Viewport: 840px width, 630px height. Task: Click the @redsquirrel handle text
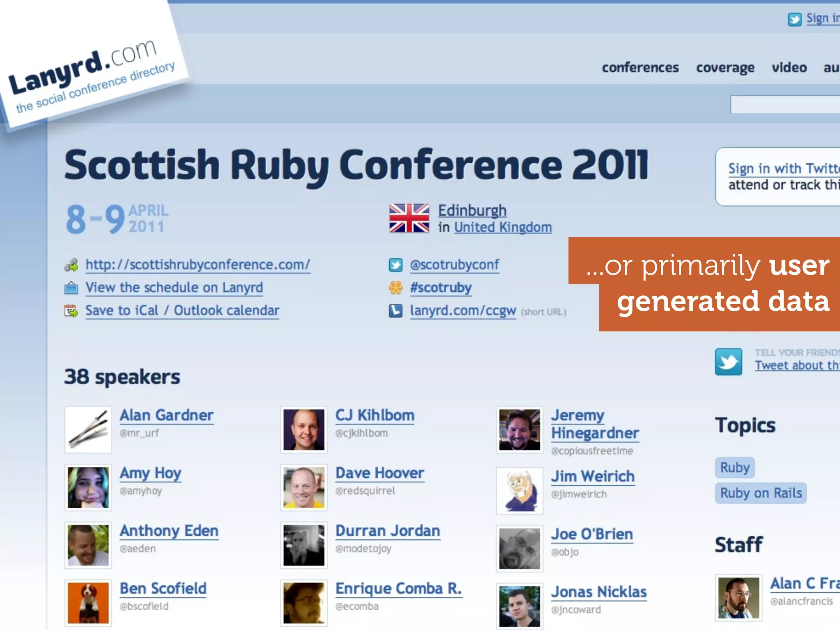[365, 491]
